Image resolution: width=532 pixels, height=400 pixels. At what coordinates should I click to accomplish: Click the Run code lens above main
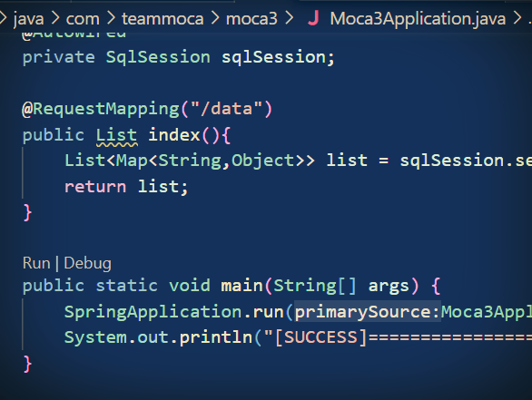point(36,263)
